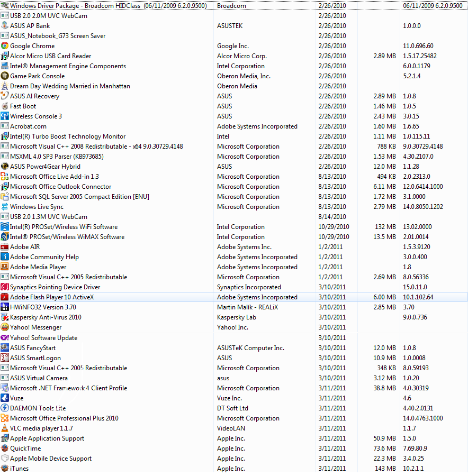Click the iTunes icon
Screen dimensions: 468x476
[5, 469]
